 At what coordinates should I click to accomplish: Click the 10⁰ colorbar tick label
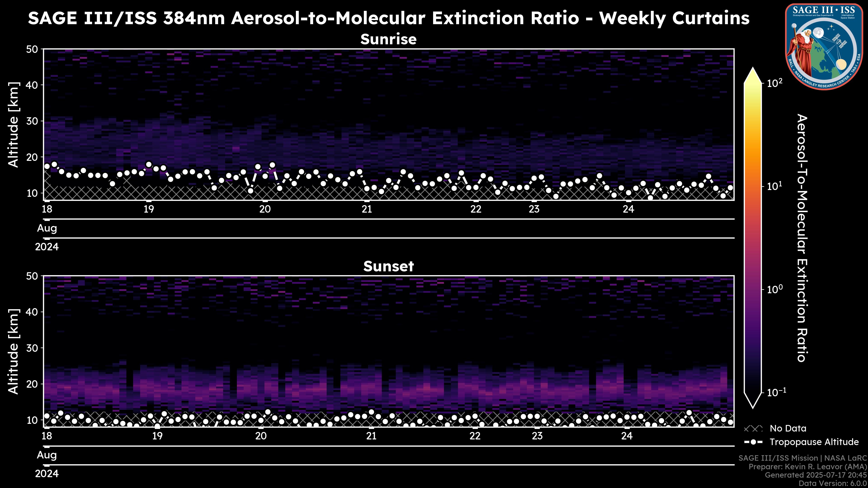point(775,289)
